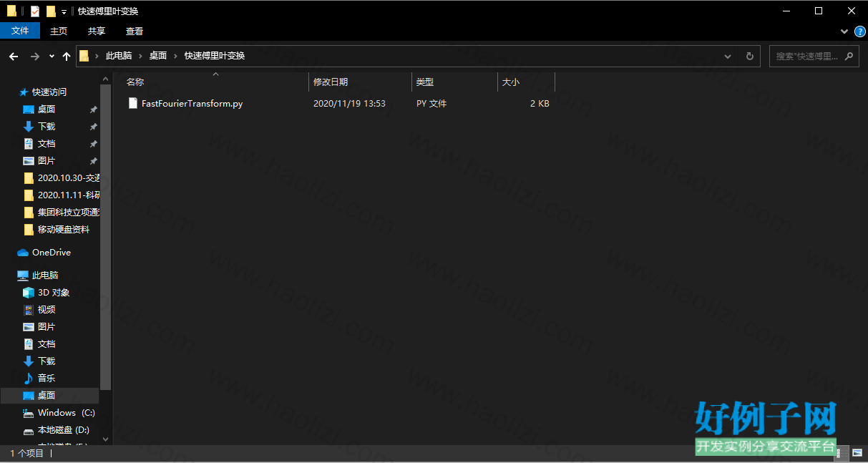
Task: Click the navigation pane scroll-down arrow
Action: [107, 439]
